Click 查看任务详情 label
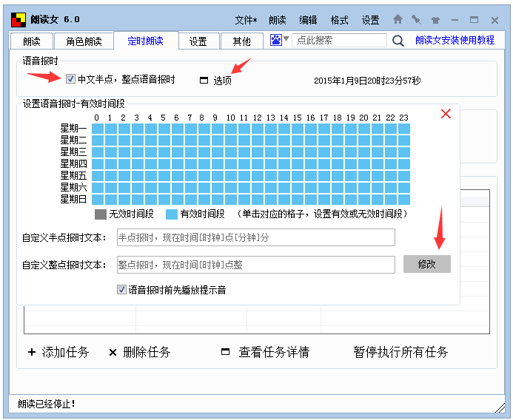 (x=274, y=352)
